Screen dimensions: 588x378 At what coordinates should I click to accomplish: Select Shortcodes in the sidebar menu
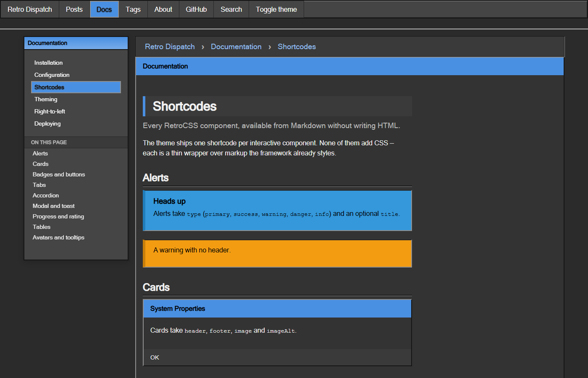tap(76, 87)
